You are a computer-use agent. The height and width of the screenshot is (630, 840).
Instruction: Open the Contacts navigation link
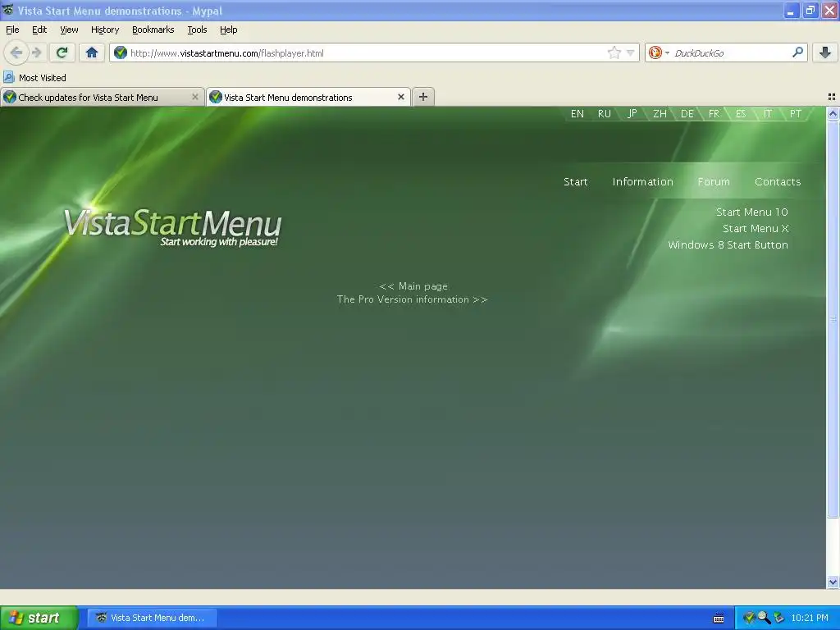tap(778, 181)
